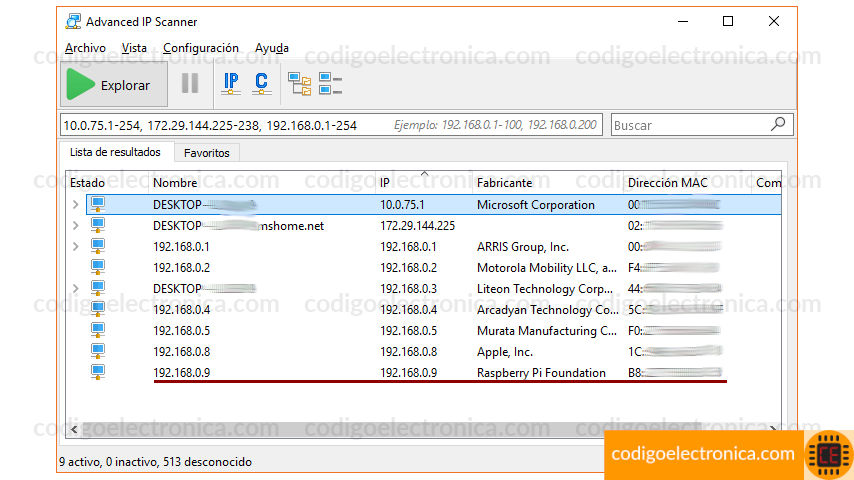Expand the 192.168.0.3 Liteon row
Screen dimensions: 854x480
(76, 289)
